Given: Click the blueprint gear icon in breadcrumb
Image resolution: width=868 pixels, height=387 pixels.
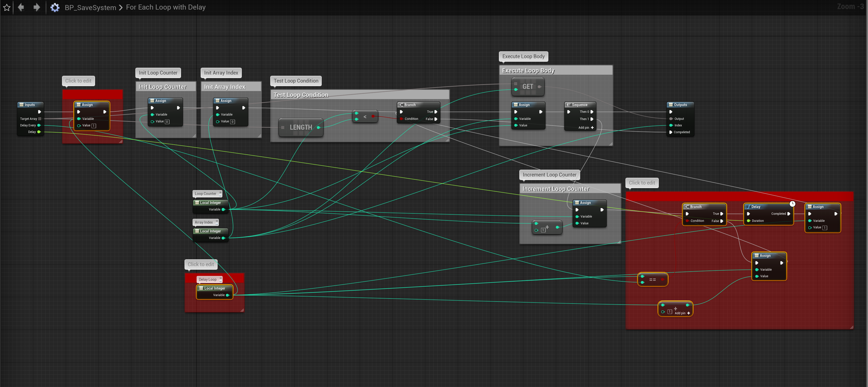Looking at the screenshot, I should pyautogui.click(x=55, y=7).
